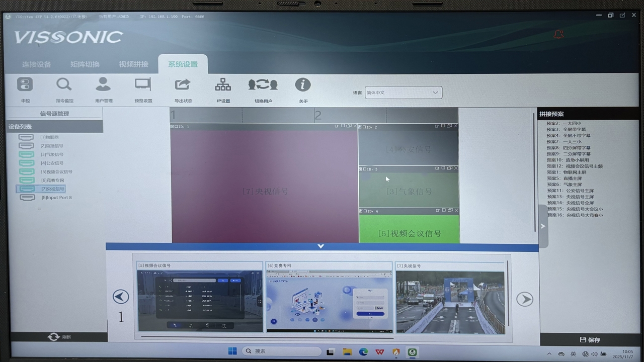Open 预览设置 preview settings icon

(x=143, y=84)
